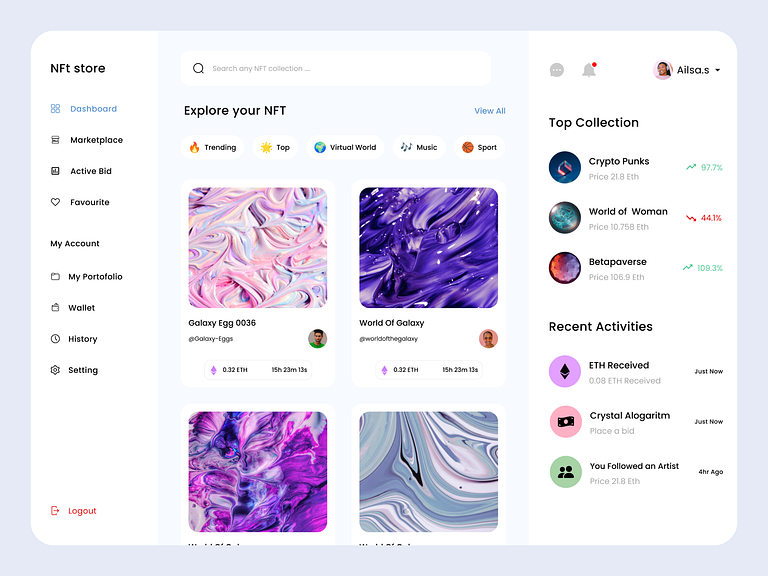Open Active Bid in the sidebar
Viewport: 768px width, 576px height.
point(90,171)
